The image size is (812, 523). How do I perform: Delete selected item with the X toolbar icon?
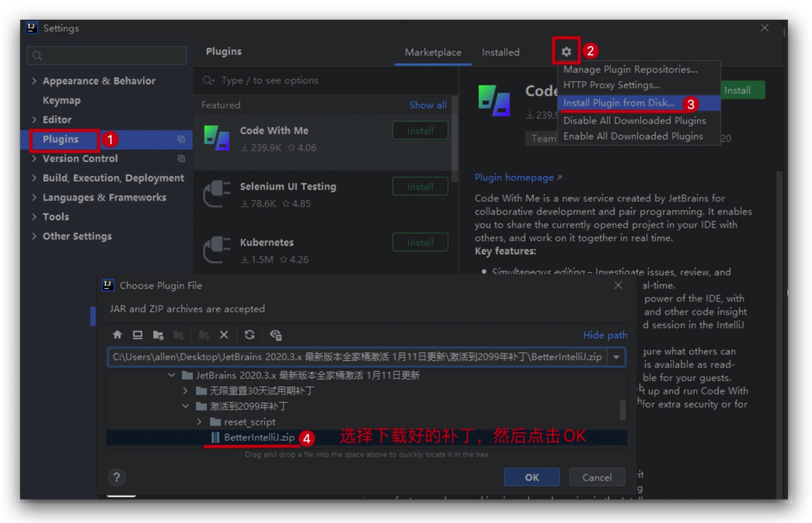tap(224, 335)
